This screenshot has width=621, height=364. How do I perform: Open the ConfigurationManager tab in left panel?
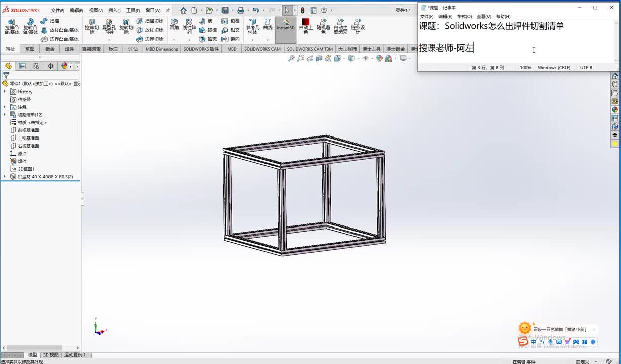point(36,66)
